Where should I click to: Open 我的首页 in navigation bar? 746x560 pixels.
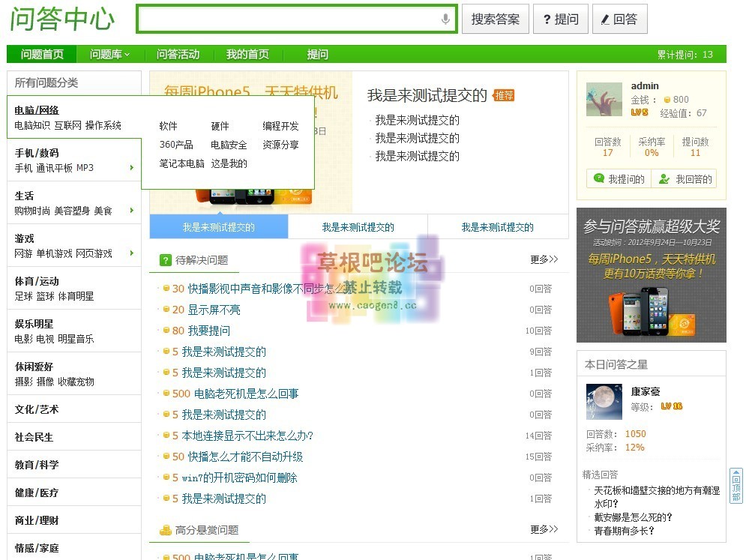pos(247,55)
